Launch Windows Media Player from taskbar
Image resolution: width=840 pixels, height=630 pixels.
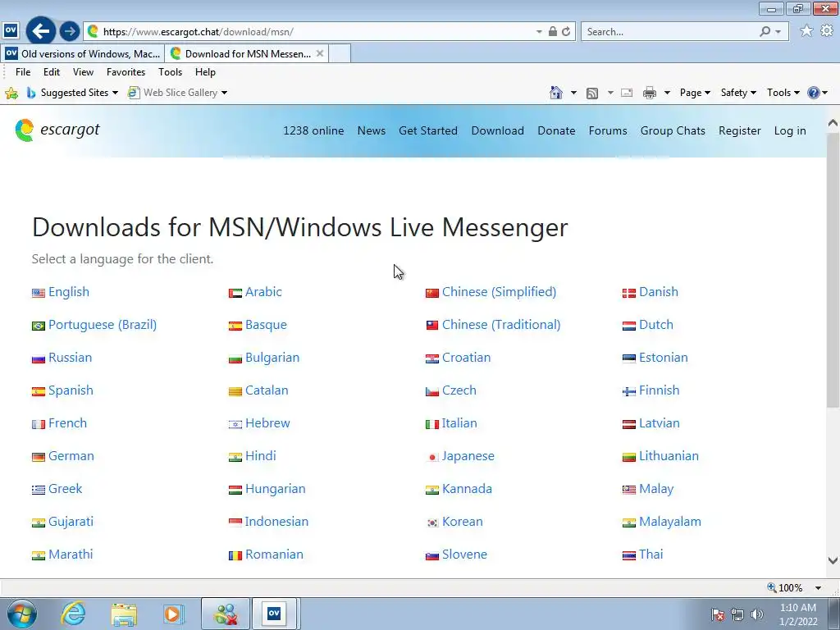(x=174, y=614)
